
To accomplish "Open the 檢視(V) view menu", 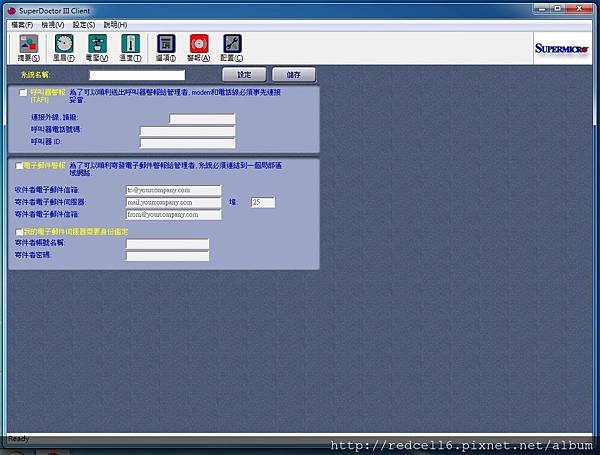I will tap(53, 25).
